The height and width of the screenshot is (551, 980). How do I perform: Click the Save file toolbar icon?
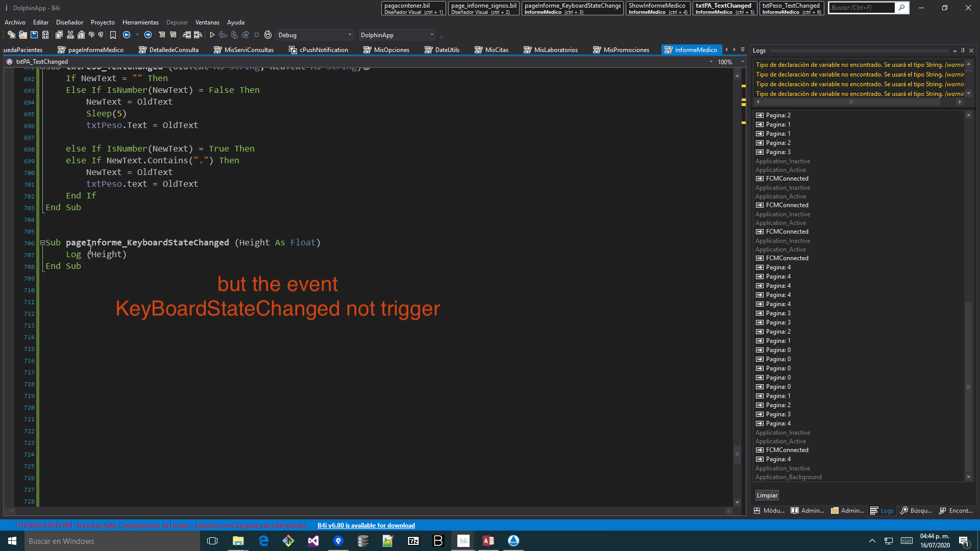34,35
